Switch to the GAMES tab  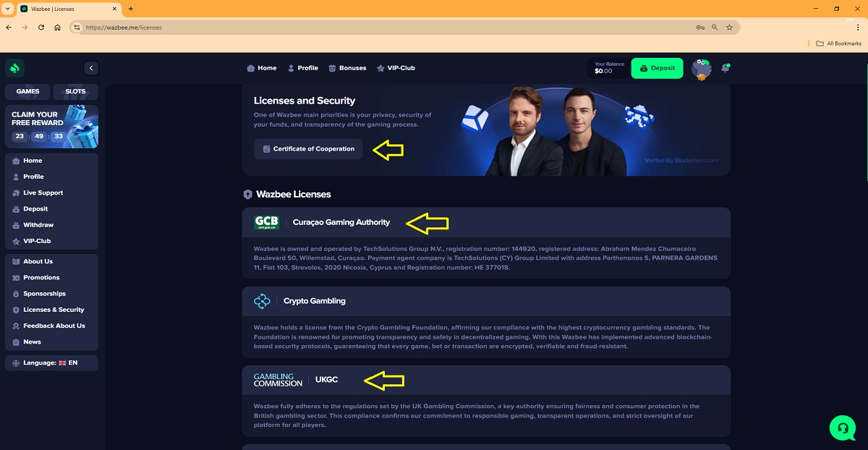point(27,92)
